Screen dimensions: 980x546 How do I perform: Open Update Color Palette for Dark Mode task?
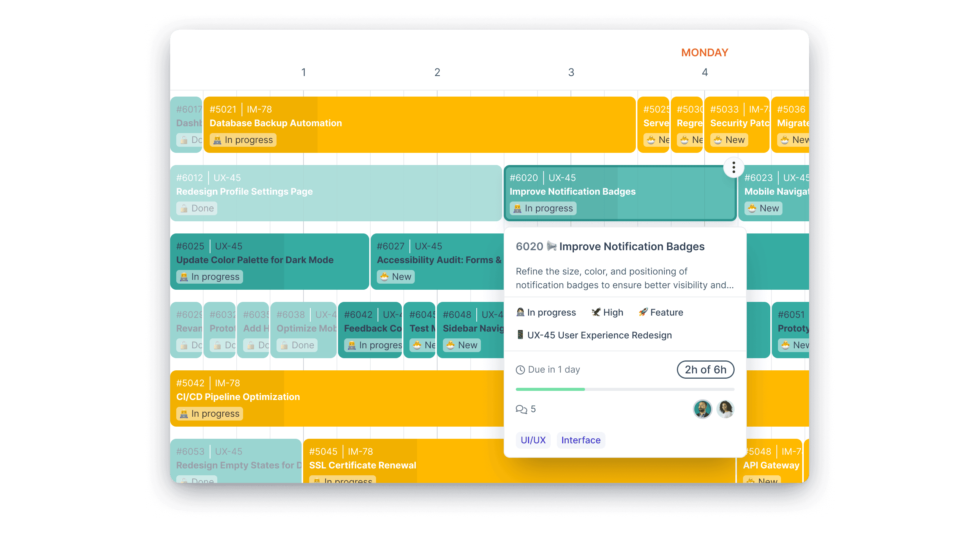(254, 260)
